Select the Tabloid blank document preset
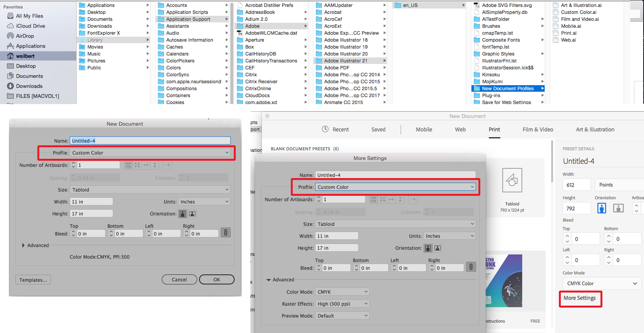Screen dimensions: 644x333 [512, 187]
